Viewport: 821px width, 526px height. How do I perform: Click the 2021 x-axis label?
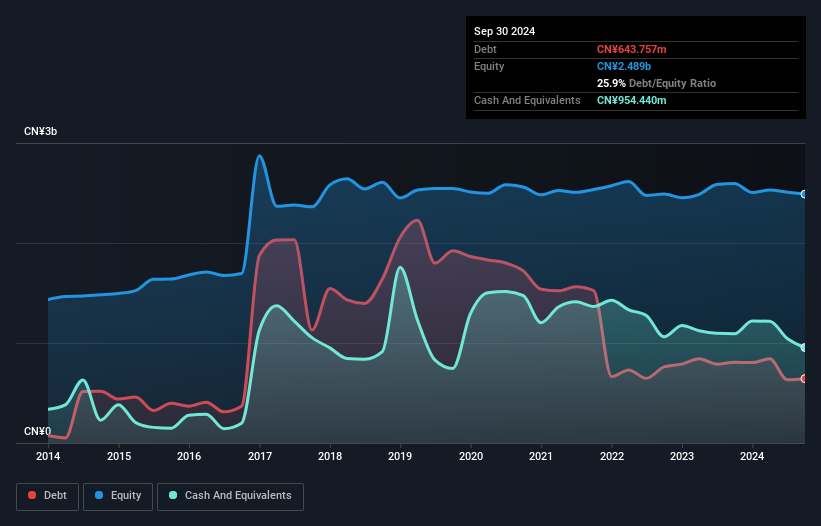pos(541,456)
